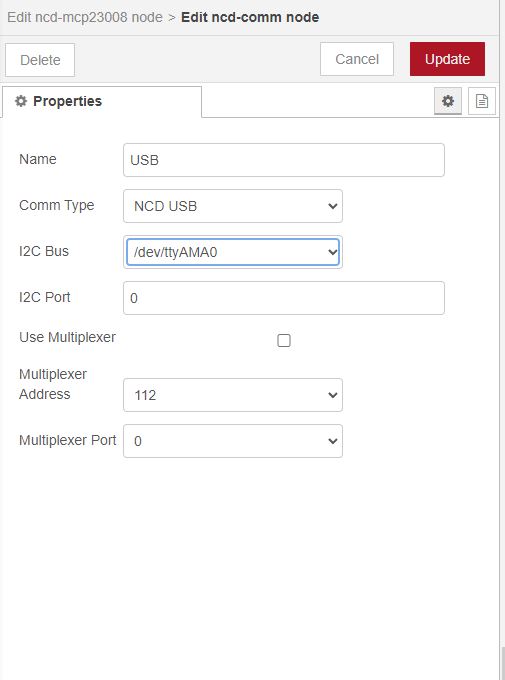Click the gear icon on Properties tab
505x680 pixels.
pos(21,101)
